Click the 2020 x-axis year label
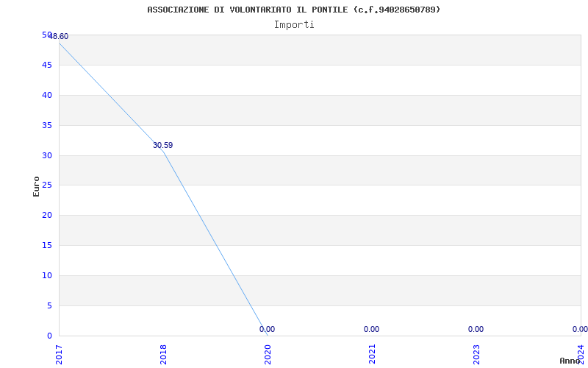This screenshot has width=588, height=368. (x=268, y=355)
